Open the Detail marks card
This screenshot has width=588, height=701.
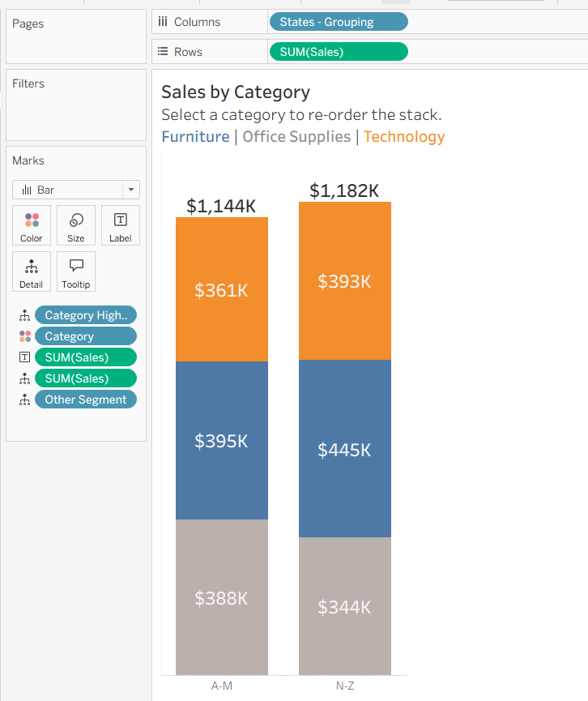coord(32,271)
